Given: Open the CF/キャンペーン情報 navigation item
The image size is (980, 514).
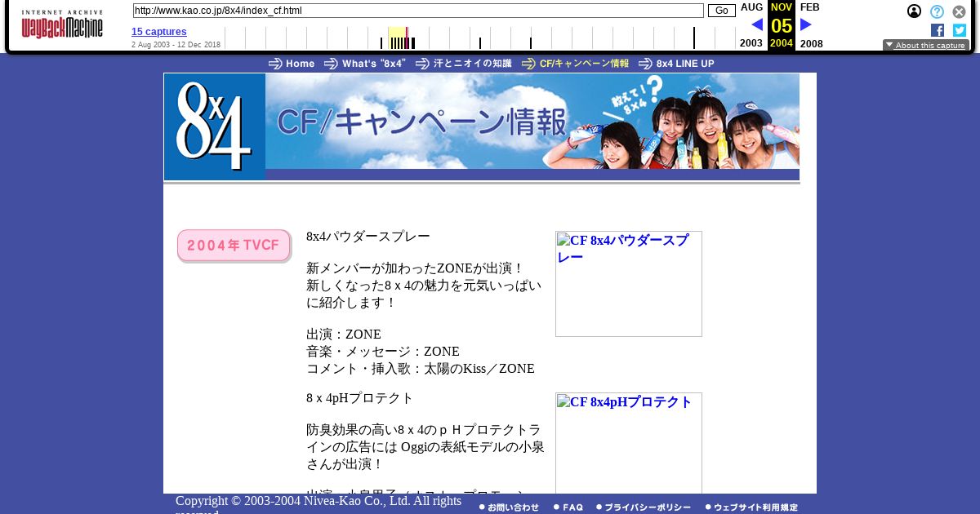Looking at the screenshot, I should pyautogui.click(x=576, y=64).
